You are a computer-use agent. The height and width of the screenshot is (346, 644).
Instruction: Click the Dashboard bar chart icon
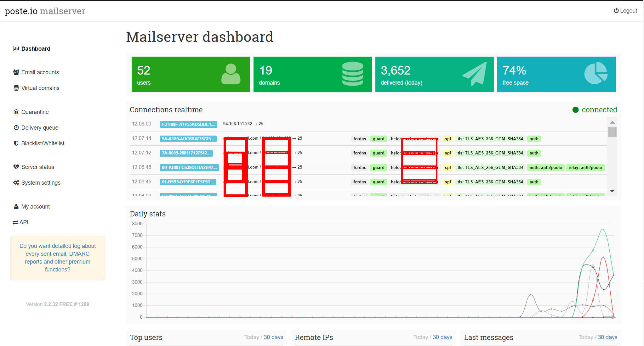tap(16, 49)
